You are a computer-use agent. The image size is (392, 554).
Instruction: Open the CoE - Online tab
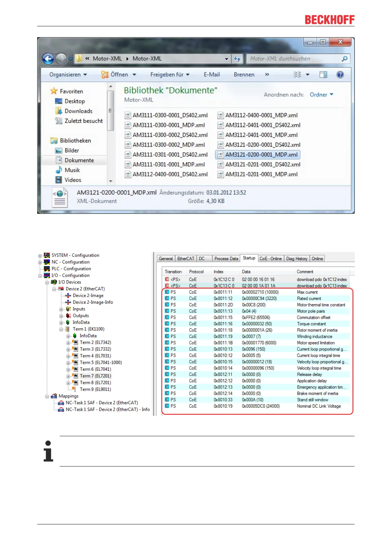271,259
